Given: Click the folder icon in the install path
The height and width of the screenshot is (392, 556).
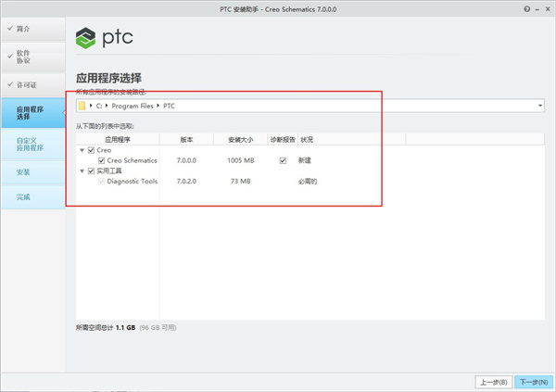Looking at the screenshot, I should [x=82, y=106].
